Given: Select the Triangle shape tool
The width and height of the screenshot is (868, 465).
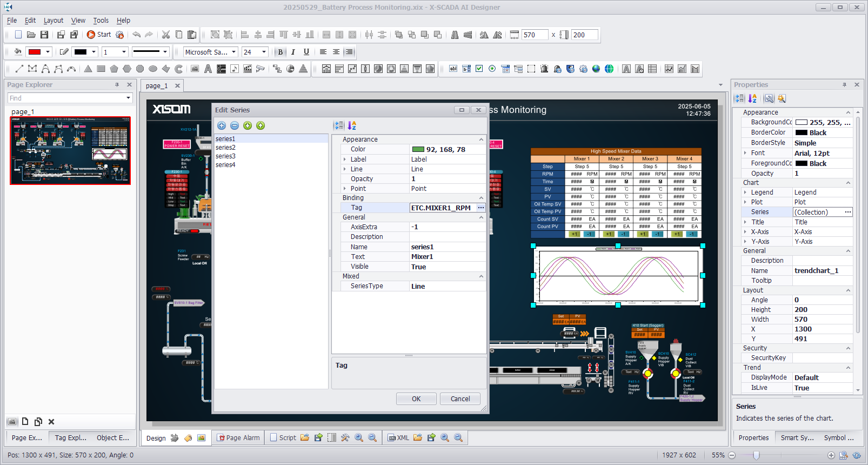Looking at the screenshot, I should (x=88, y=69).
